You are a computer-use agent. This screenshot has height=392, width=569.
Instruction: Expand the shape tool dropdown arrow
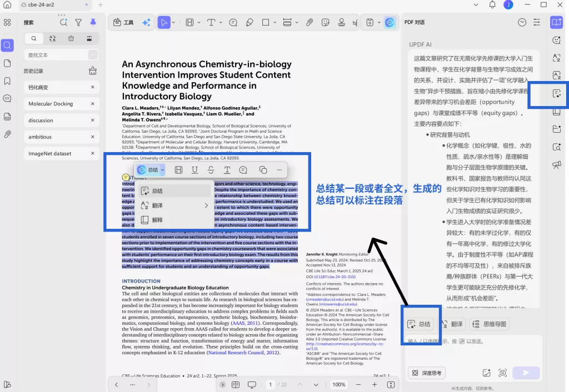(274, 22)
